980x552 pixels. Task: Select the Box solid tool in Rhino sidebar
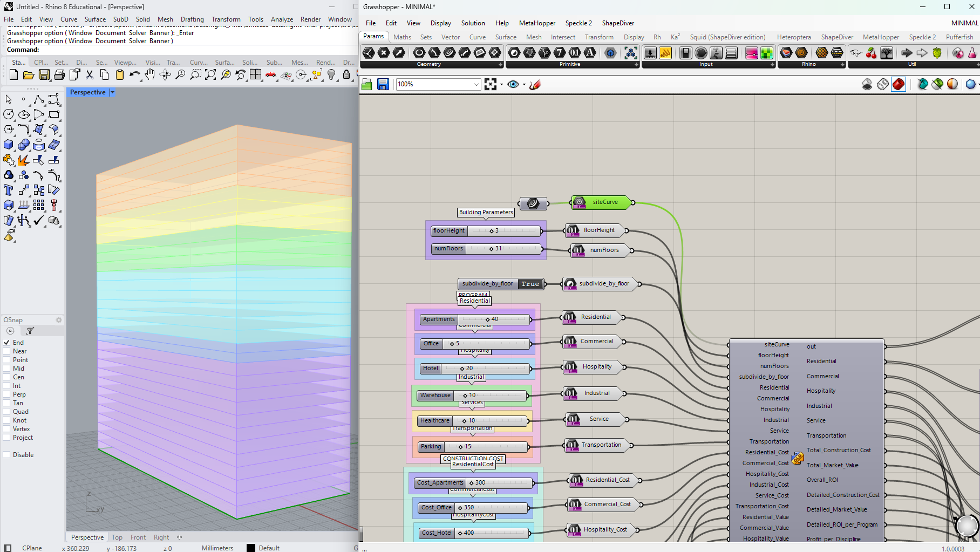point(9,145)
